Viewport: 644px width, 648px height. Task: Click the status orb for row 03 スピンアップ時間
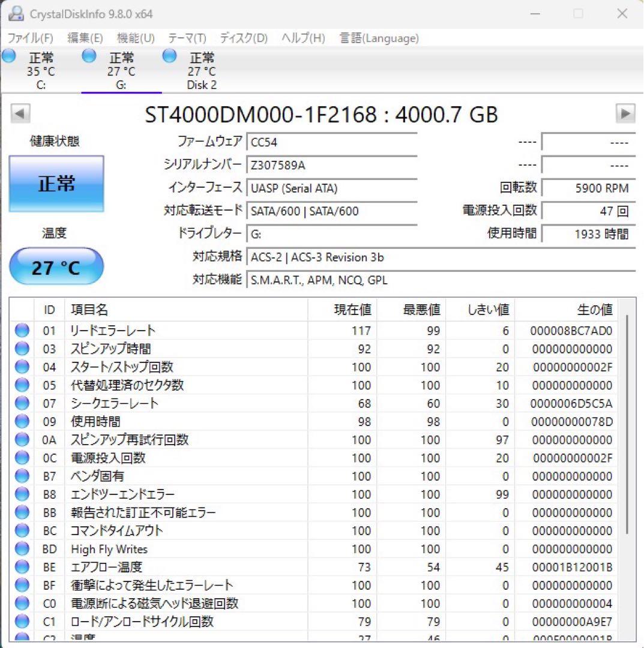(x=22, y=349)
